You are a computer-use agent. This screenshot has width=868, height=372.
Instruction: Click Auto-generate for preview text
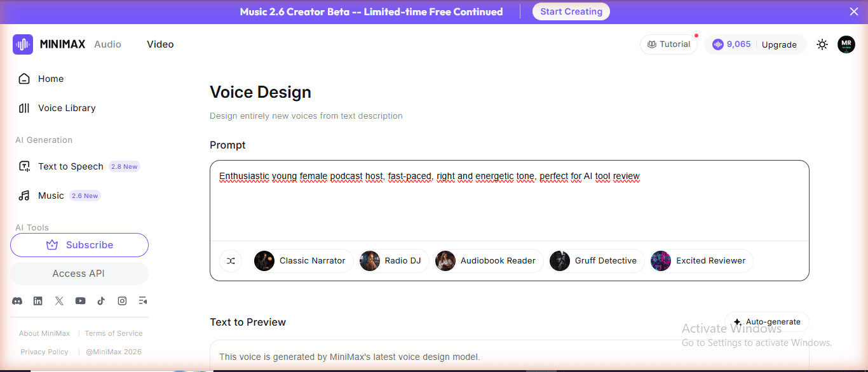tap(767, 322)
